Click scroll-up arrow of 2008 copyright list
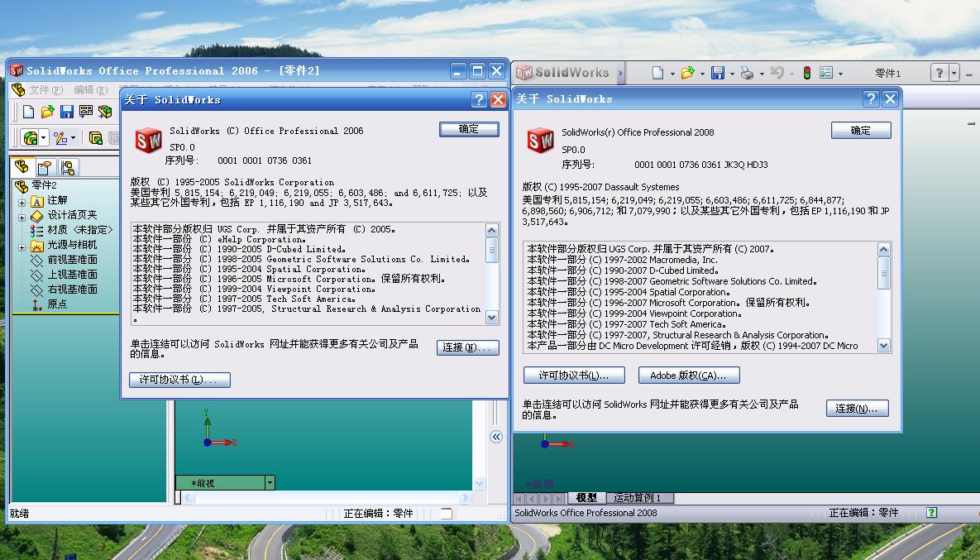The width and height of the screenshot is (980, 560). coord(884,249)
